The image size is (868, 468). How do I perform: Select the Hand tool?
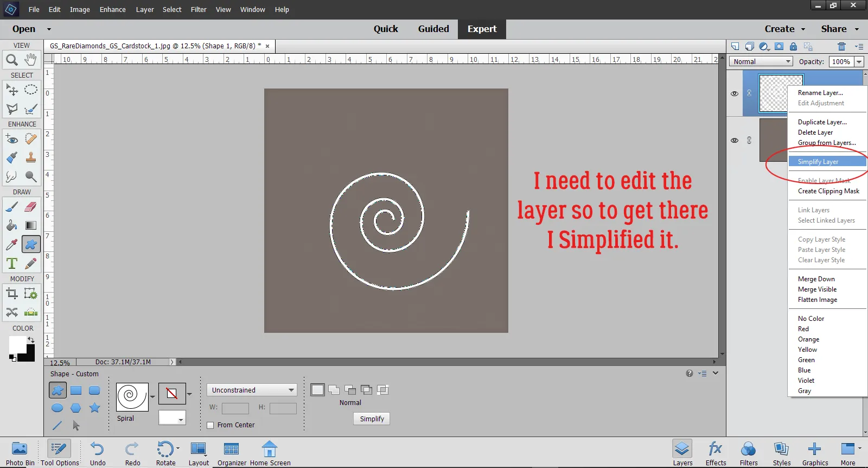click(31, 59)
